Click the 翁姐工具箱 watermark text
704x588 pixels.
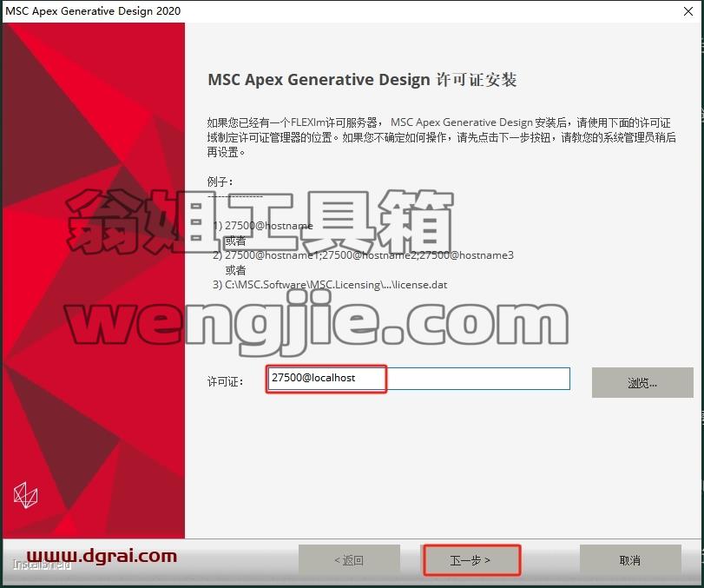tap(260, 221)
